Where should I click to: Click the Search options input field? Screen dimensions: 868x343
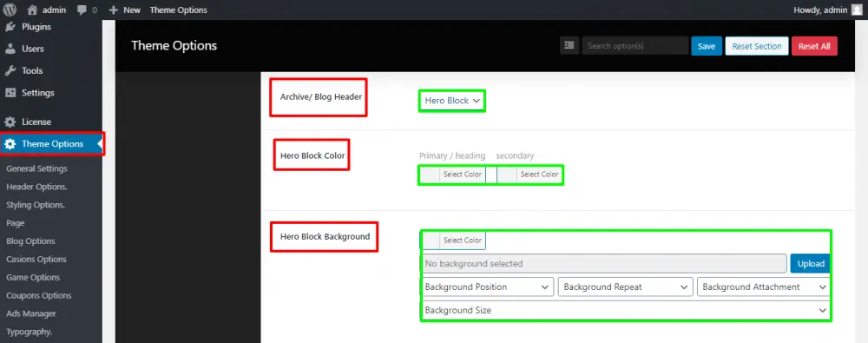click(x=635, y=46)
